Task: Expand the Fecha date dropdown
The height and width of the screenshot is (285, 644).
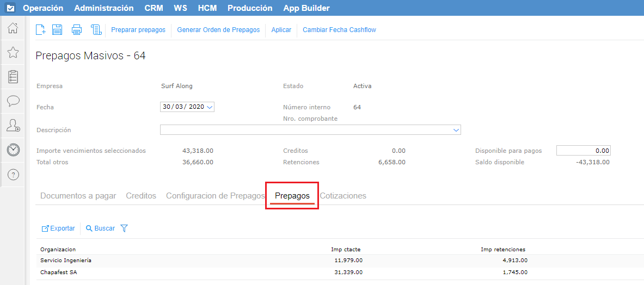Action: click(x=210, y=107)
